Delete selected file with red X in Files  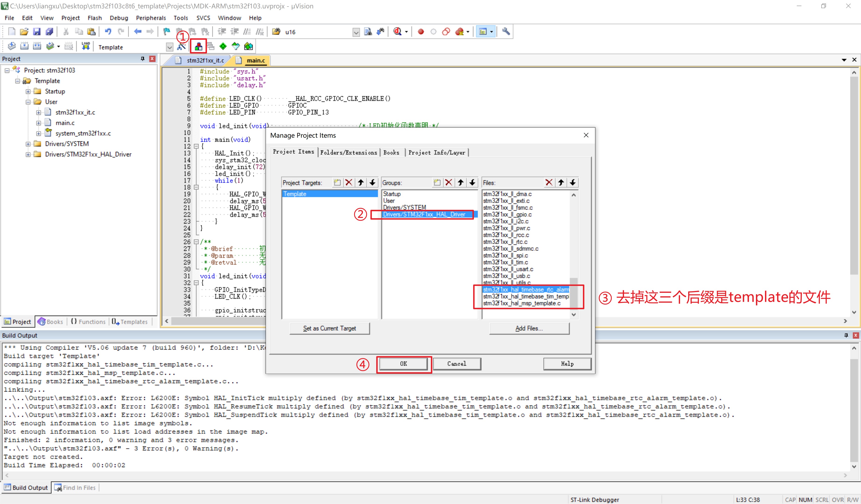click(549, 183)
